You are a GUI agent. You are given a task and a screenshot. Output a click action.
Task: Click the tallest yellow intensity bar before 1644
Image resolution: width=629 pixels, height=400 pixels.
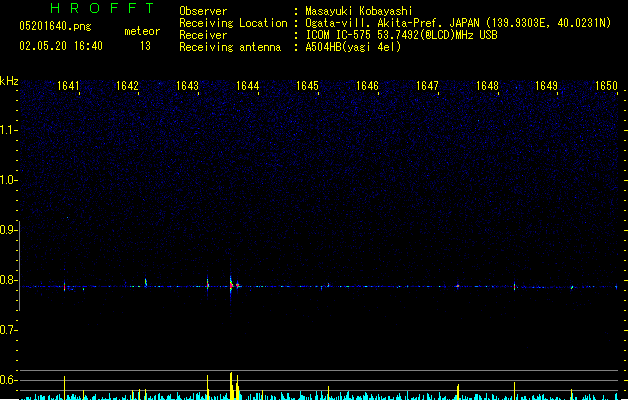coord(231,386)
